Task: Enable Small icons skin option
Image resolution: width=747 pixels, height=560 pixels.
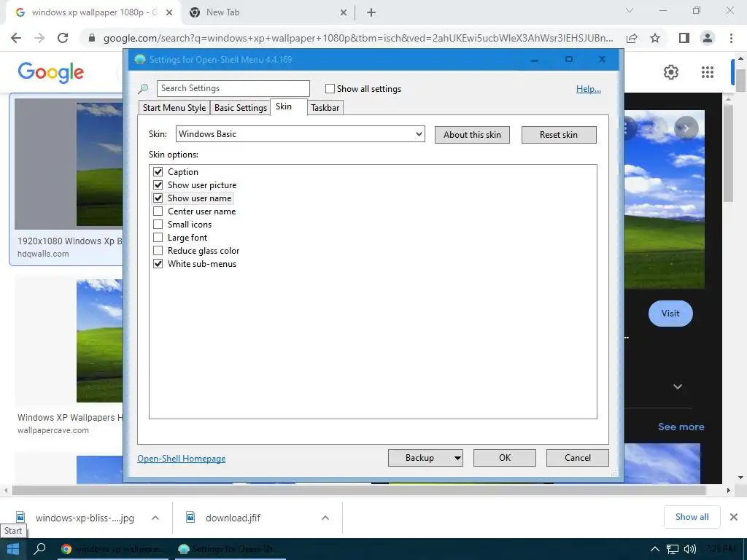Action: click(x=158, y=225)
